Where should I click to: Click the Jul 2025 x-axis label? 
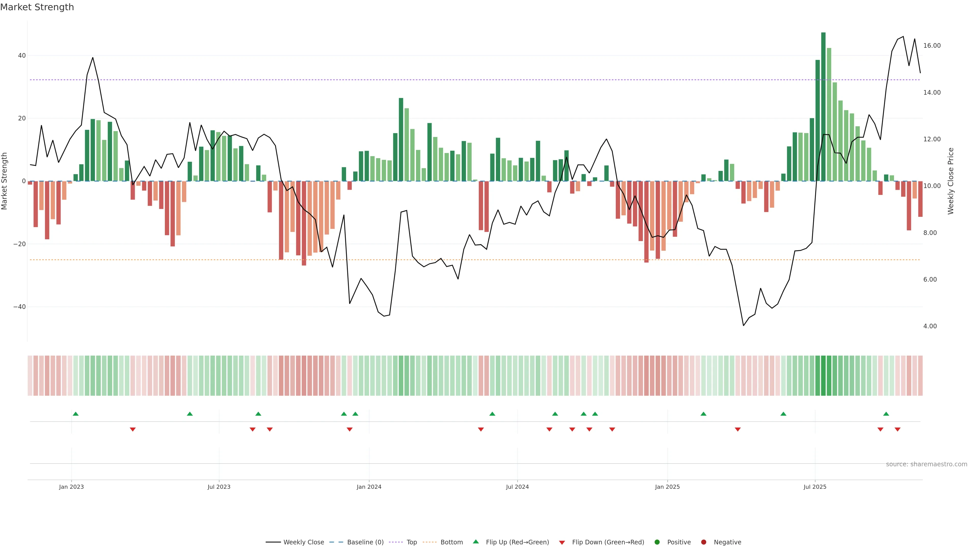click(815, 487)
